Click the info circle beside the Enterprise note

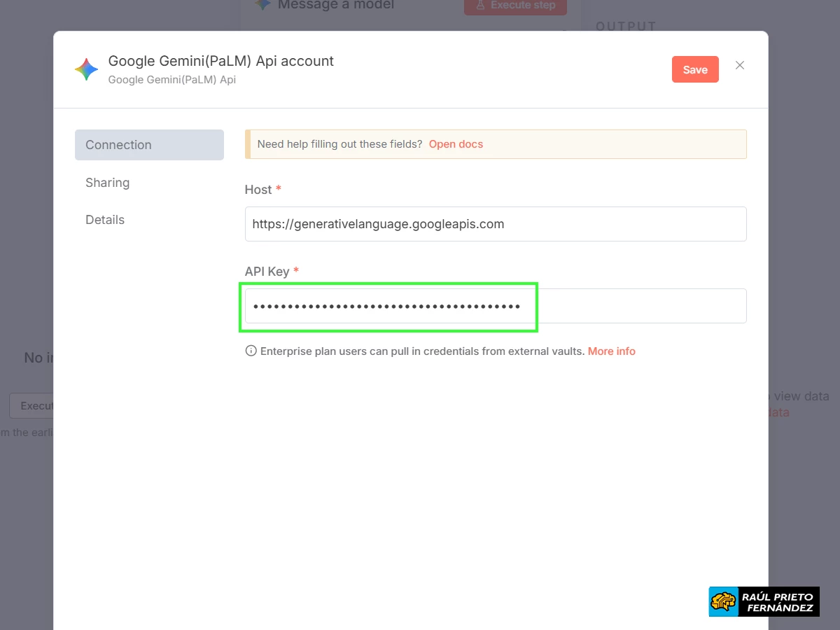[251, 351]
